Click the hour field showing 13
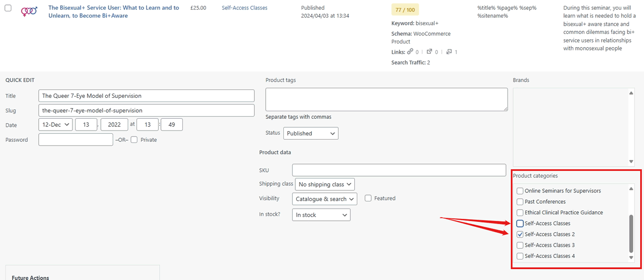This screenshot has width=644, height=280. 148,125
